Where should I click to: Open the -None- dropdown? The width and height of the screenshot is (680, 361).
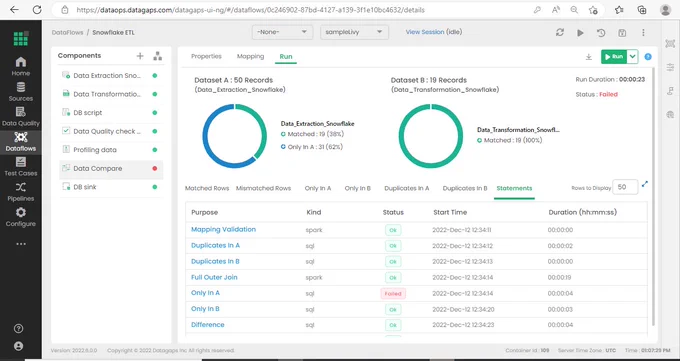pos(282,32)
